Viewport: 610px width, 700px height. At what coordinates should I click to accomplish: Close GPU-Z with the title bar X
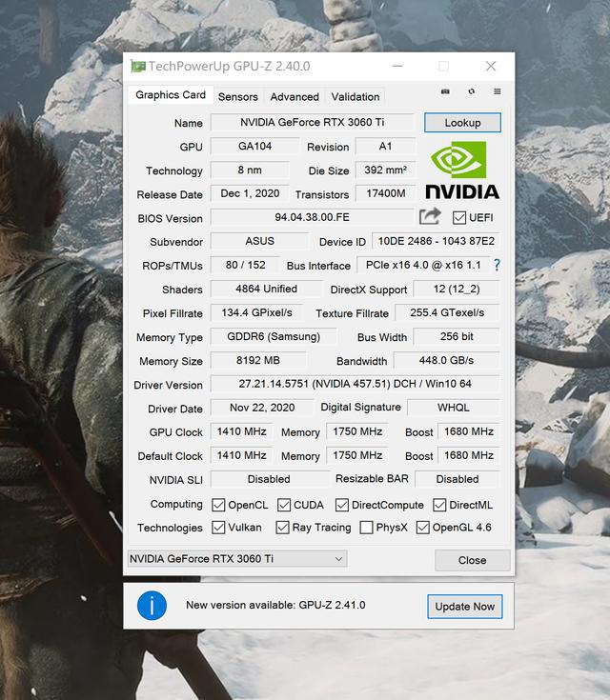(491, 66)
